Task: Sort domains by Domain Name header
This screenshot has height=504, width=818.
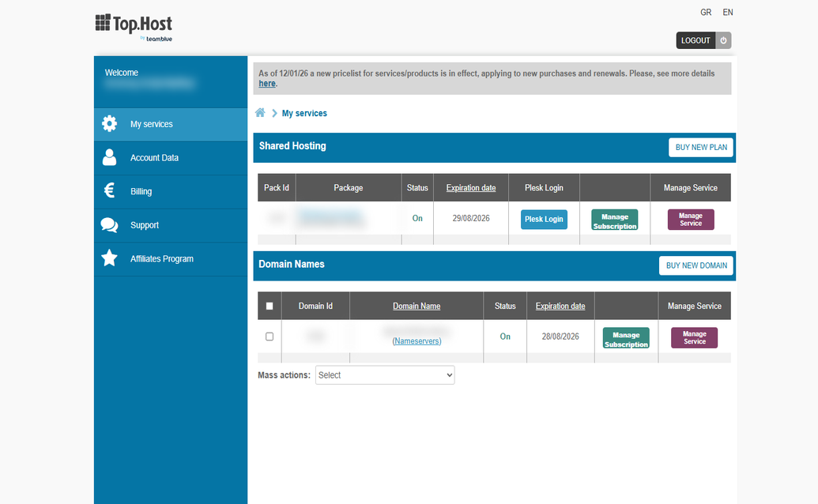Action: click(417, 307)
